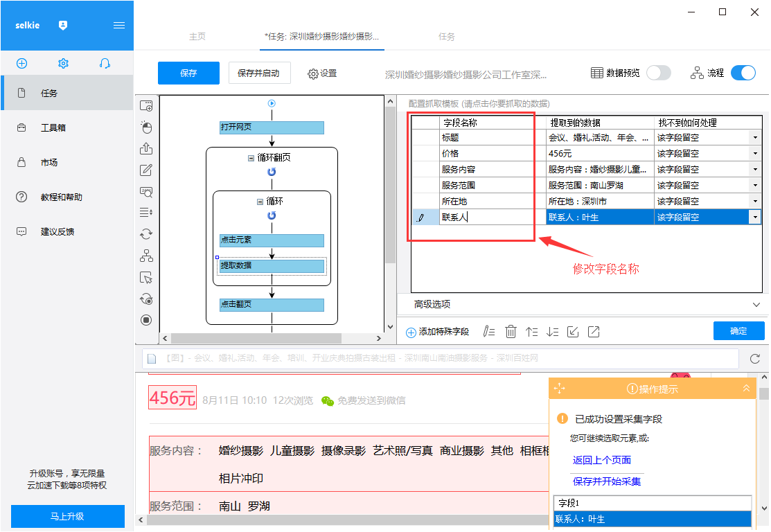The height and width of the screenshot is (532, 771).
Task: Collapse the 操作提示 panel
Action: (746, 389)
